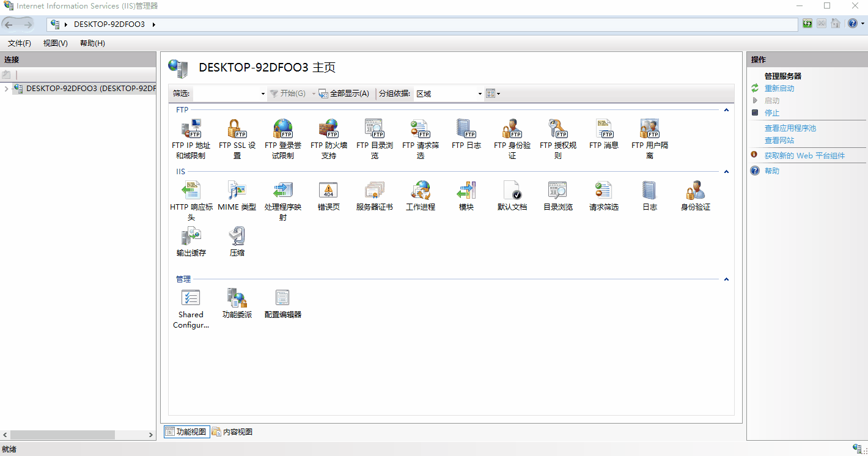Click 获取新的 Web 平台组件 link
868x456 pixels.
(804, 156)
